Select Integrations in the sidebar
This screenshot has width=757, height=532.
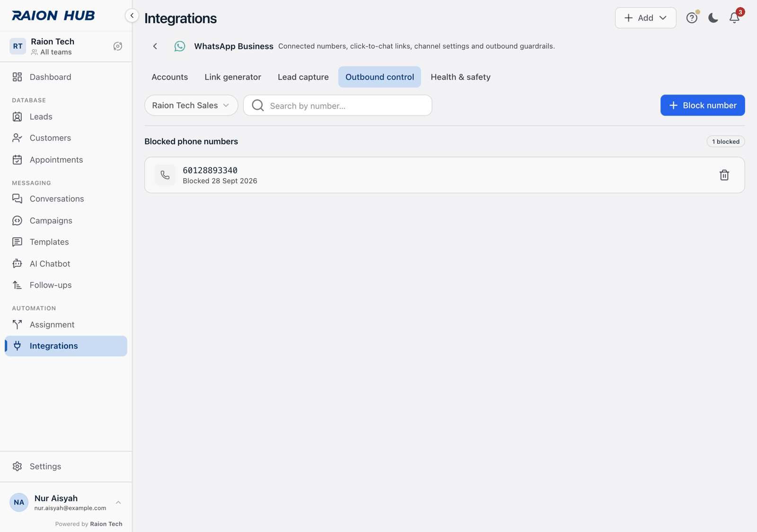66,346
